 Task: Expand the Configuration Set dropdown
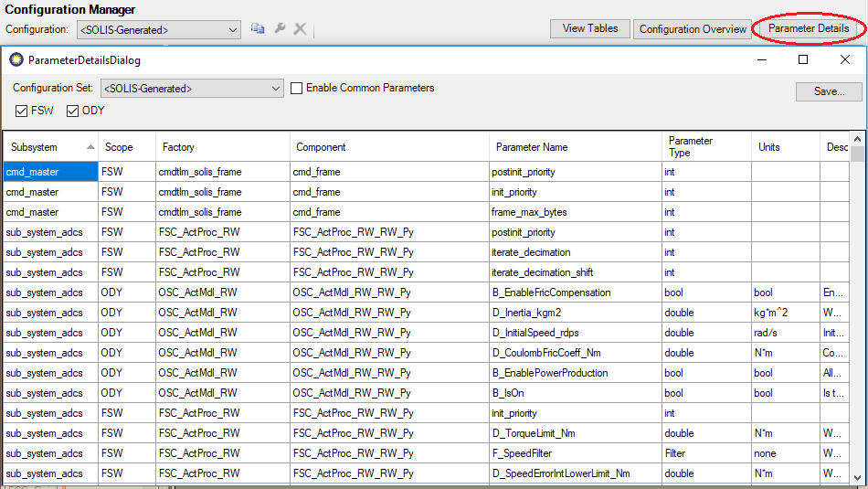point(276,89)
